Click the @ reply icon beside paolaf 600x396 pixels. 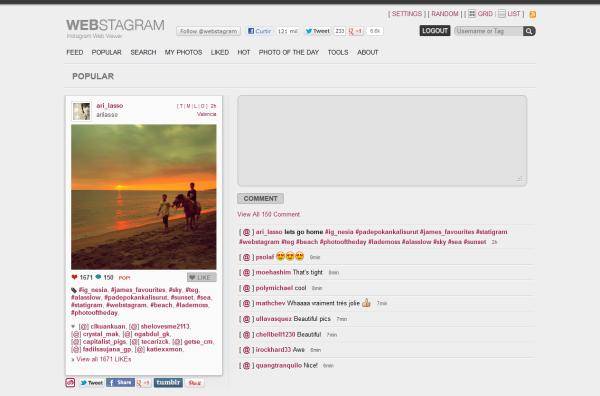(246, 257)
